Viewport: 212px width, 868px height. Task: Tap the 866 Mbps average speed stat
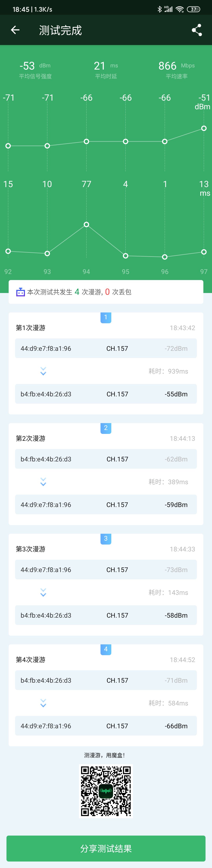coord(176,70)
